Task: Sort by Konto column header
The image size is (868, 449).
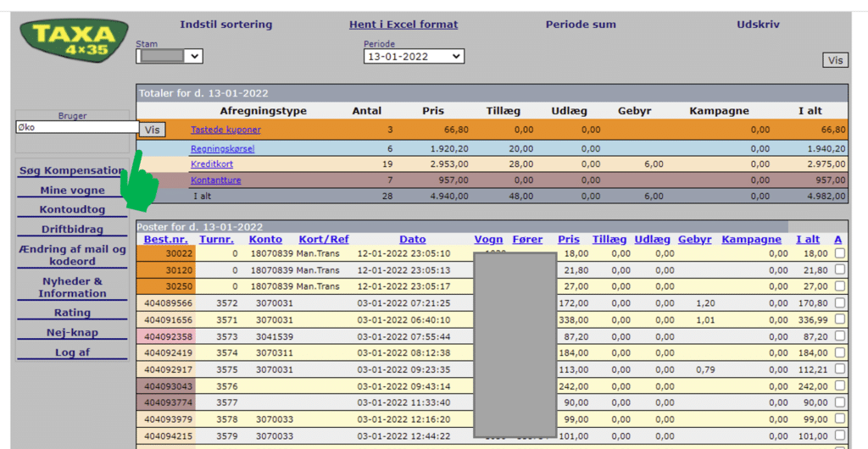Action: click(265, 240)
